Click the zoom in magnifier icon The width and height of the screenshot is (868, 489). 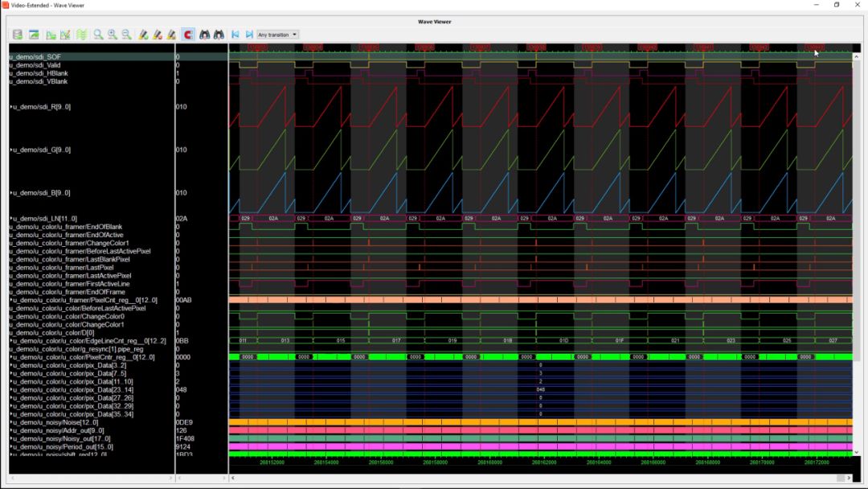[113, 35]
